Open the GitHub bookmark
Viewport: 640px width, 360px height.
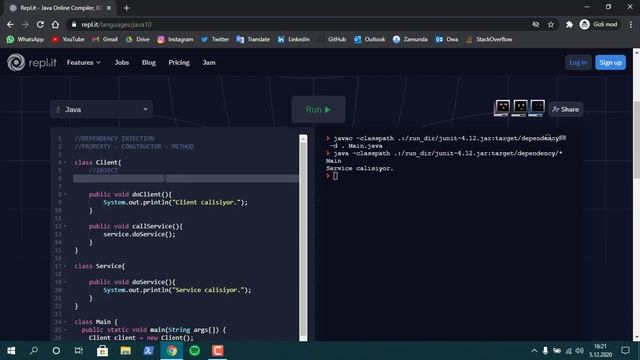[x=331, y=39]
